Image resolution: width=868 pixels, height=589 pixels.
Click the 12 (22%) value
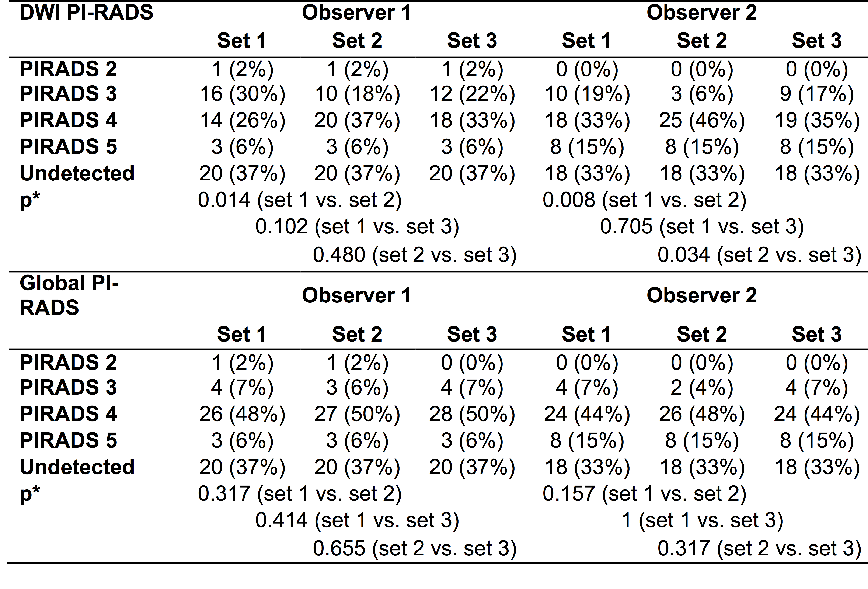point(472,93)
